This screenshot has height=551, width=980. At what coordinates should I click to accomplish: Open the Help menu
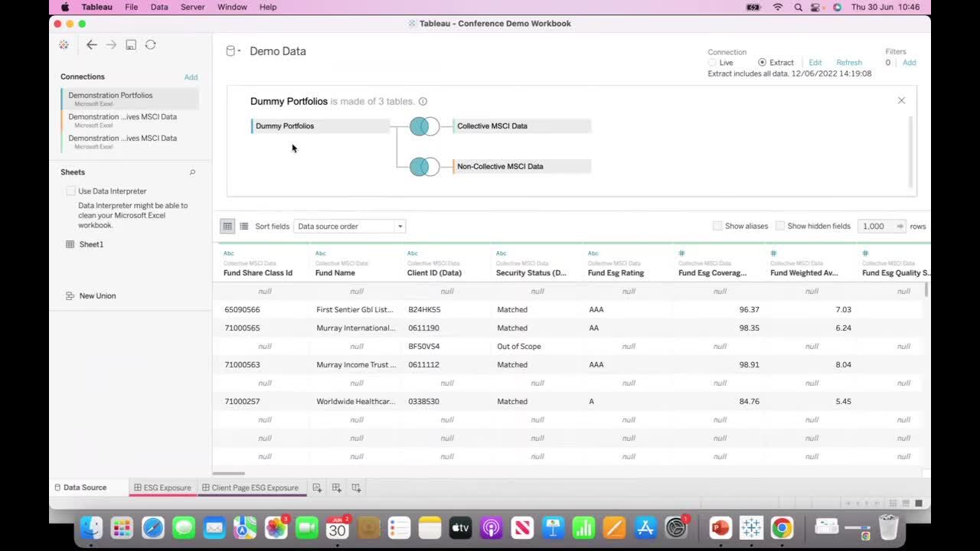[268, 7]
